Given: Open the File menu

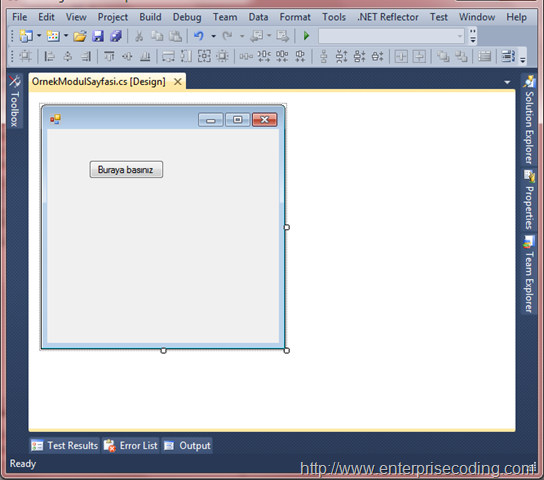Looking at the screenshot, I should coord(19,17).
